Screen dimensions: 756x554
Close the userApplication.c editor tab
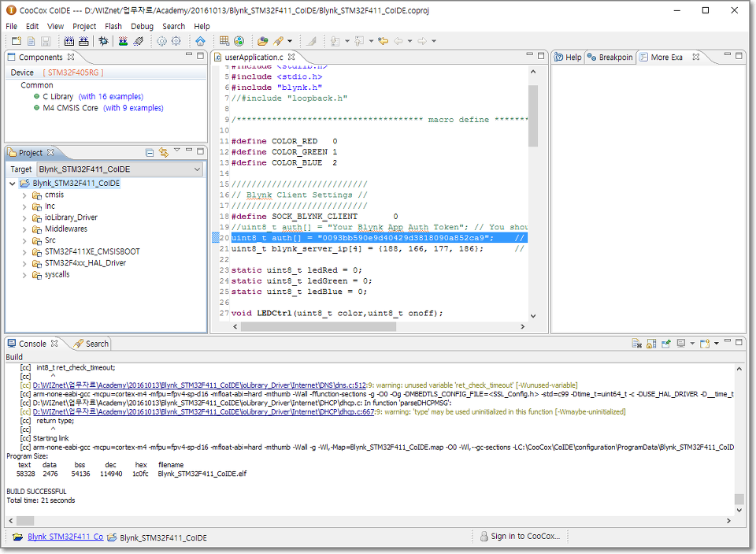[291, 57]
